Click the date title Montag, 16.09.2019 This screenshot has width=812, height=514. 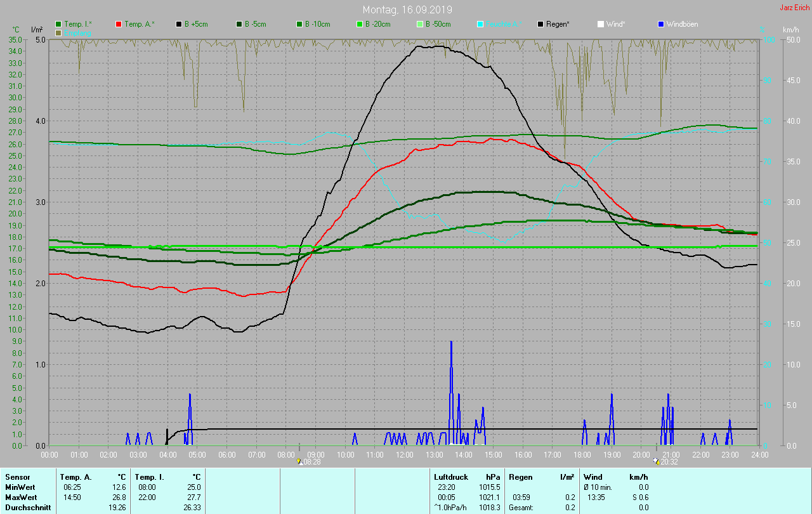pos(407,10)
